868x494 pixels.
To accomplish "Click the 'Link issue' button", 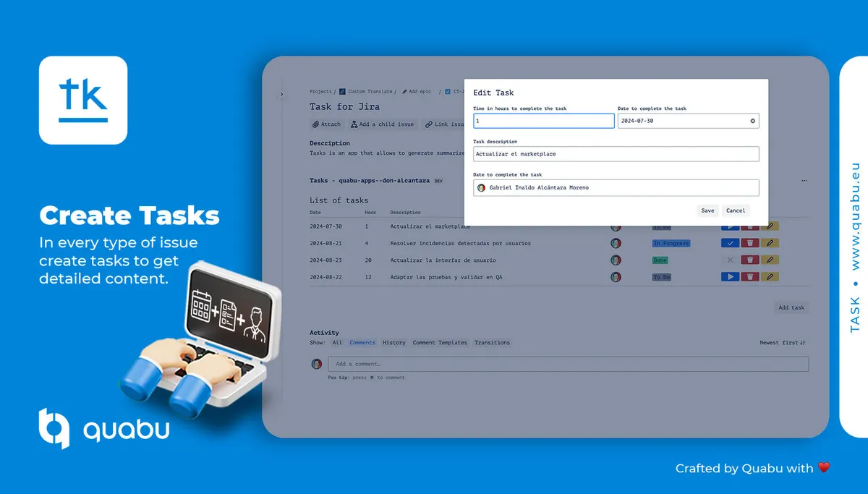I will 444,124.
